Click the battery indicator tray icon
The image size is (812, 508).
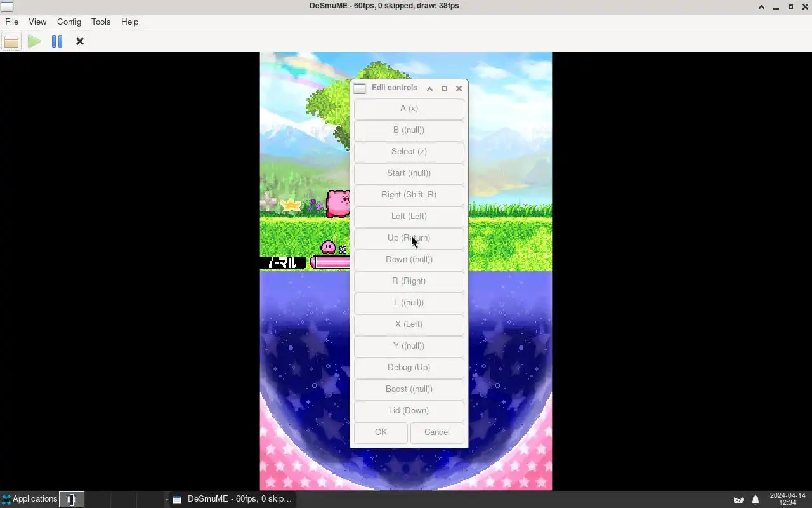(739, 500)
